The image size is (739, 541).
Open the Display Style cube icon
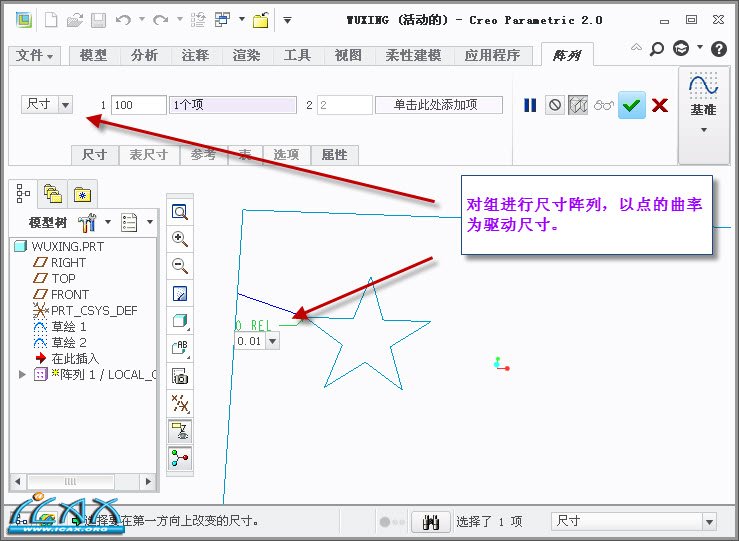[180, 321]
